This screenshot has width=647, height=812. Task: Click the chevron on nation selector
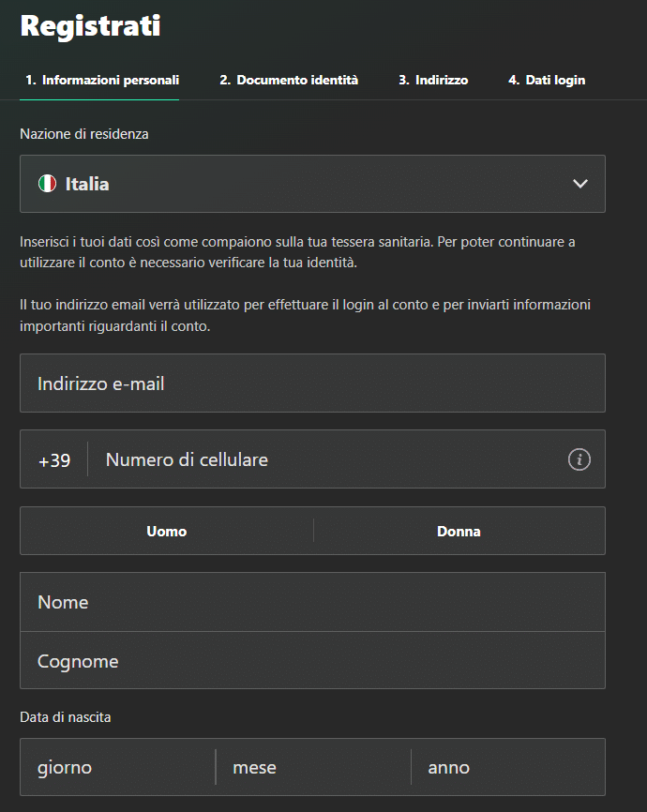[x=579, y=184]
